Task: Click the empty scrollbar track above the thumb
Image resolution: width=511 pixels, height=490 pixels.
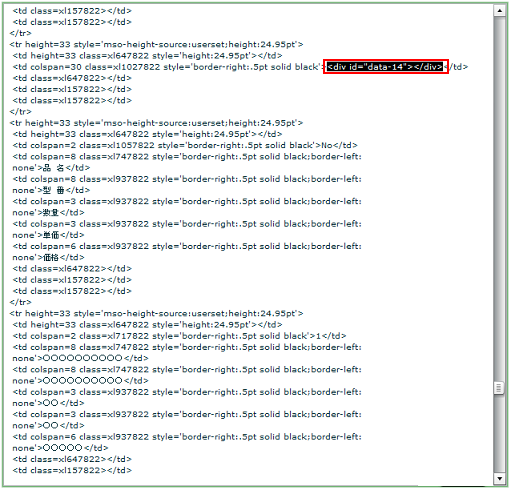Action: tap(499, 198)
